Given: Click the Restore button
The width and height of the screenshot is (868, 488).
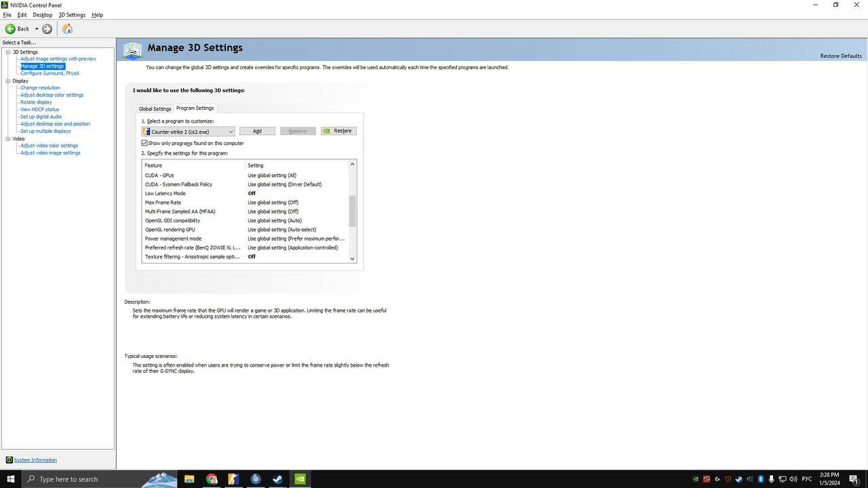Looking at the screenshot, I should point(338,131).
